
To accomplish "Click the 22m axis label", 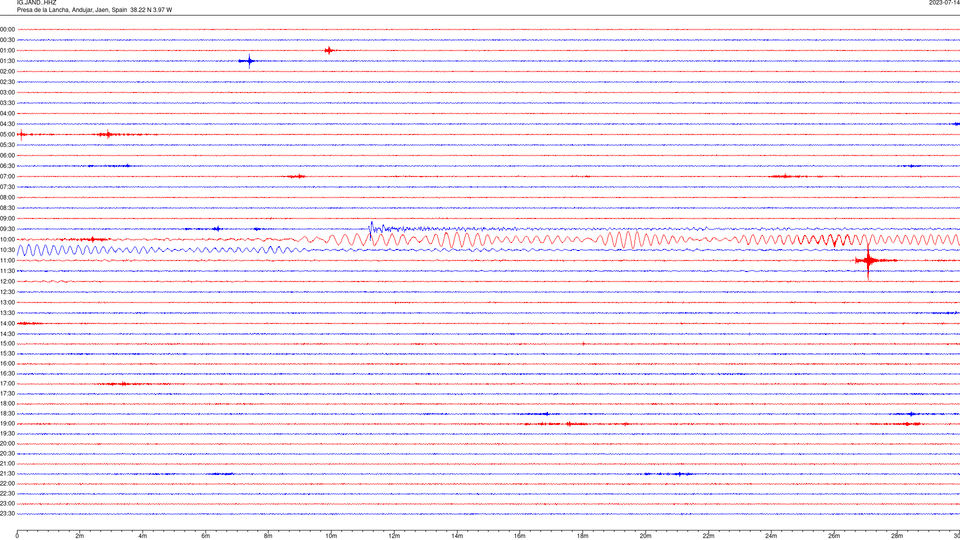I will click(708, 536).
